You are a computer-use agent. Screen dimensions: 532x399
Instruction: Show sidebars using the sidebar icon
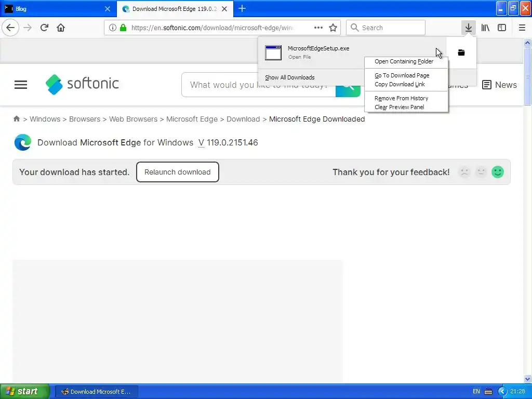click(502, 28)
